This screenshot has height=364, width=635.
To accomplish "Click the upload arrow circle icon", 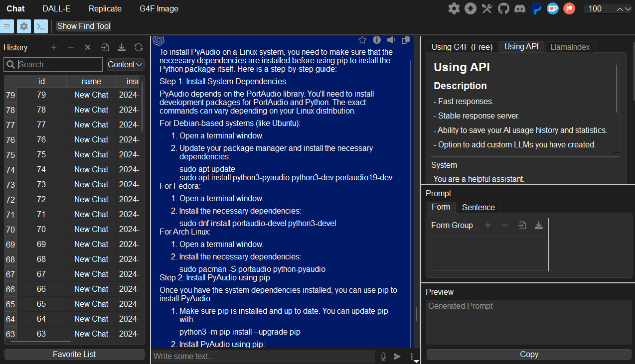I will click(x=470, y=8).
